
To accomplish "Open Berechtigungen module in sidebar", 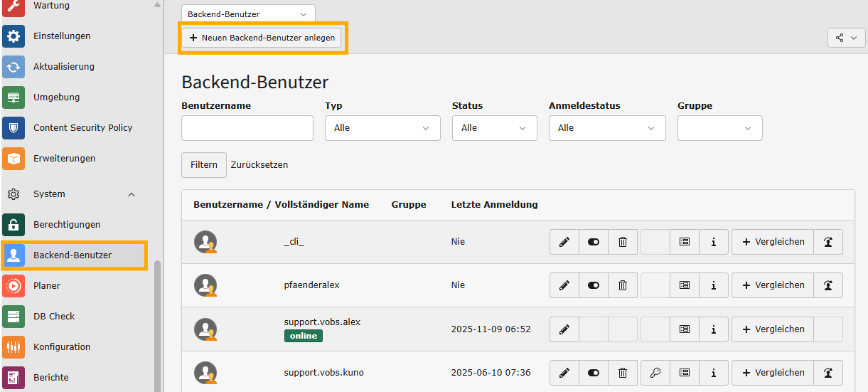I will tap(67, 225).
